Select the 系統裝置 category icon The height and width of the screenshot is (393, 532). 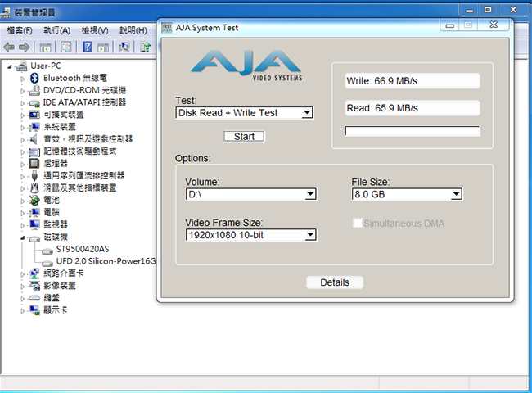coord(34,127)
